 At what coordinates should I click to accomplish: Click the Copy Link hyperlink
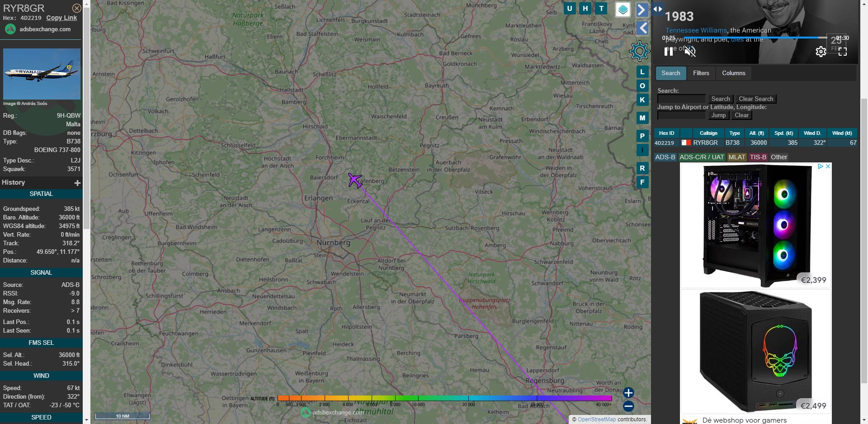61,18
